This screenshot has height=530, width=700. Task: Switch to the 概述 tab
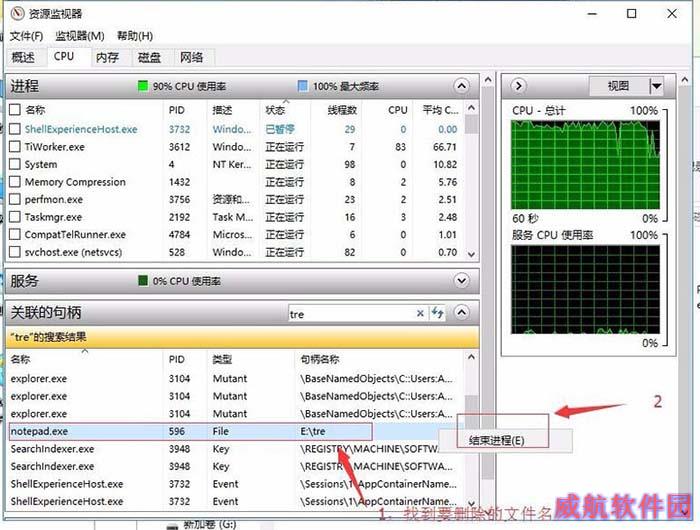coord(23,57)
